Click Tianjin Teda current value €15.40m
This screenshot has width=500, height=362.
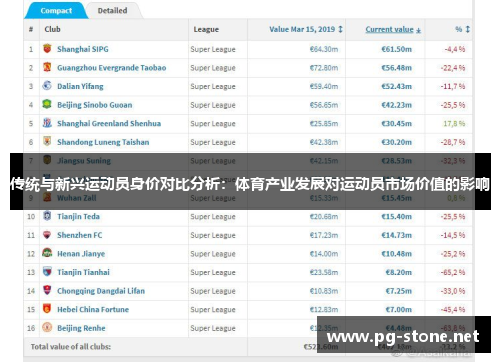396,217
